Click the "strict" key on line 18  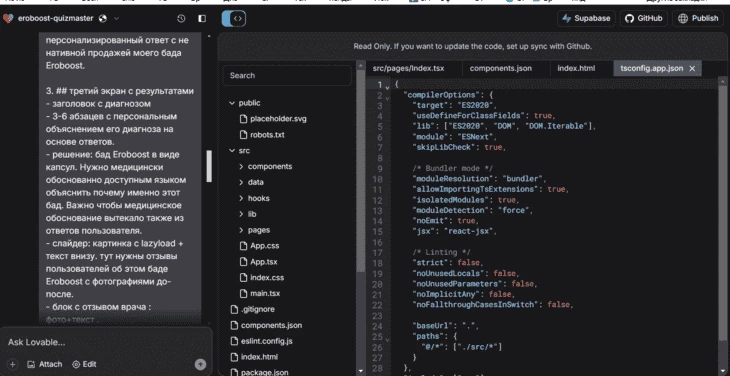[431, 263]
